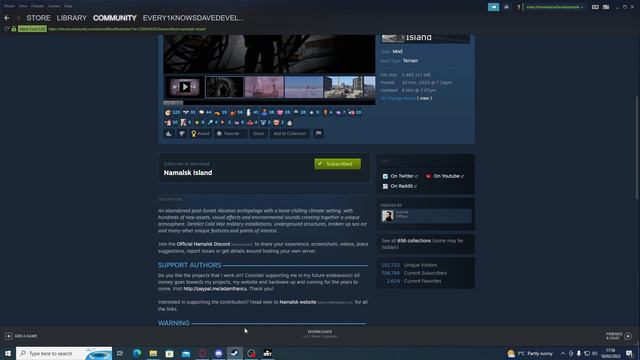640x360 pixels.
Task: Open the volume control in tray
Action: coord(595,353)
